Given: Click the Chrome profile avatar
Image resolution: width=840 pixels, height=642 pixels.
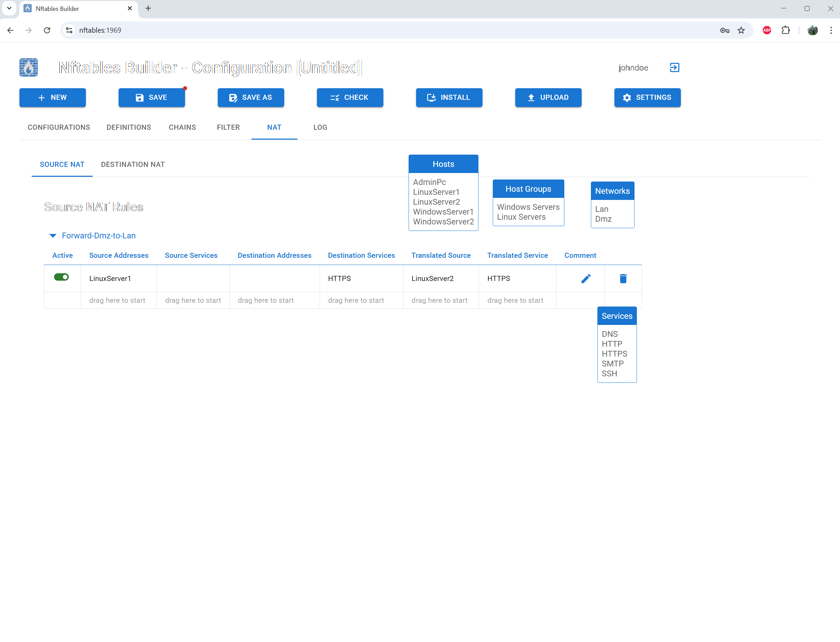Looking at the screenshot, I should (x=813, y=30).
